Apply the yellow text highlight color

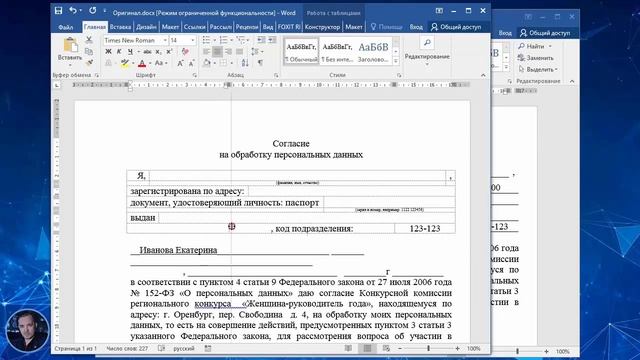124,63
